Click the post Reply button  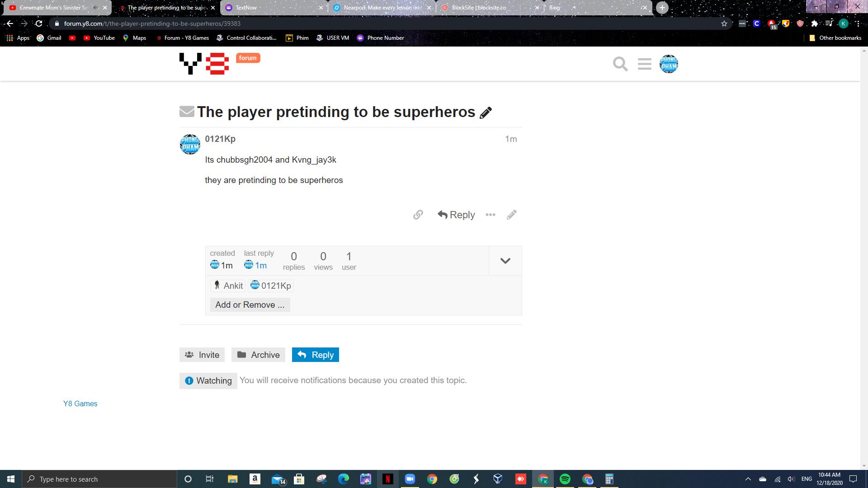[x=456, y=215]
